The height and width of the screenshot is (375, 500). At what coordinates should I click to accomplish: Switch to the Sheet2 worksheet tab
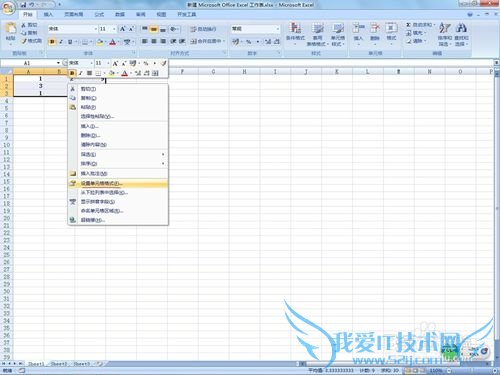tap(59, 364)
